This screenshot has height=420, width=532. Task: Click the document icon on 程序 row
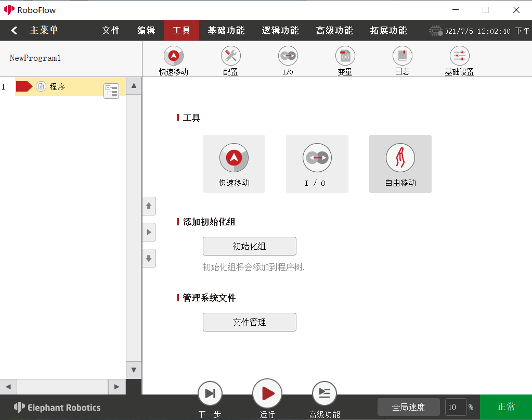tap(41, 86)
